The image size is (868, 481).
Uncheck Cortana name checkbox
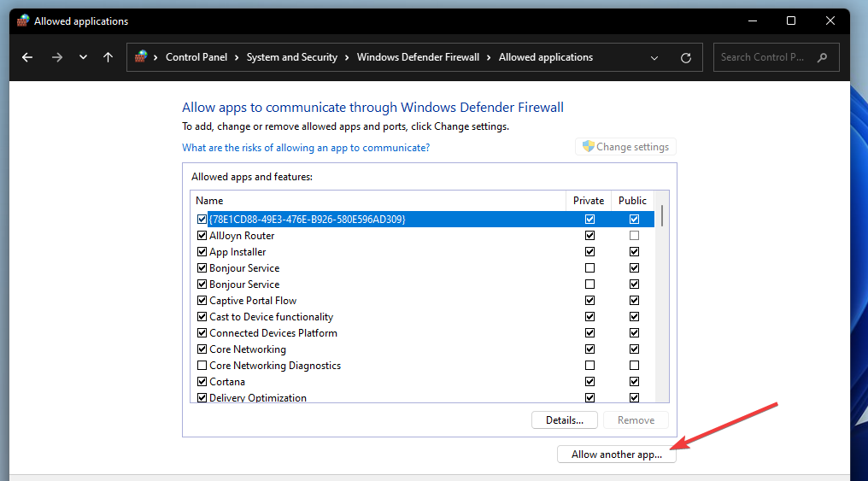(x=202, y=381)
